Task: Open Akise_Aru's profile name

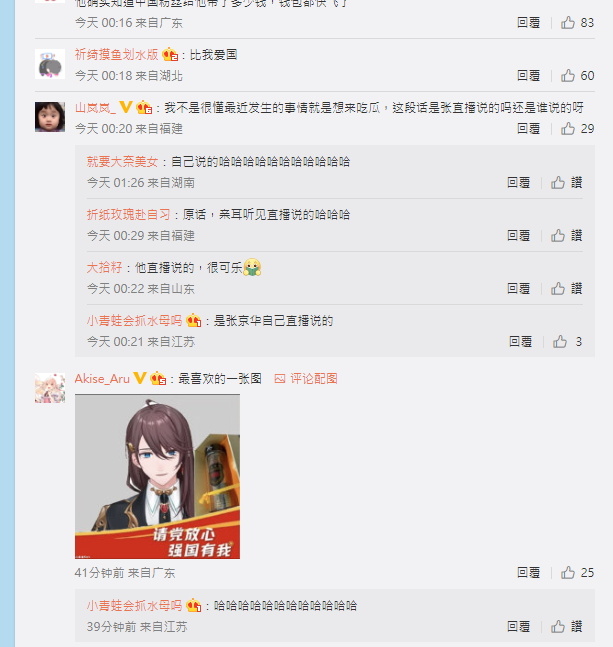Action: [x=102, y=378]
